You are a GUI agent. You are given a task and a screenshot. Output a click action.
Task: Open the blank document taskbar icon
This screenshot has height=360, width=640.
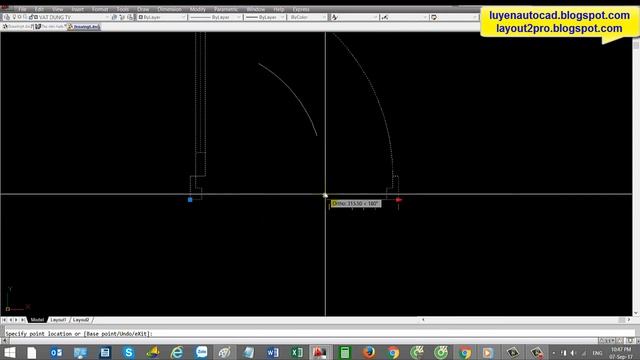pos(32,352)
